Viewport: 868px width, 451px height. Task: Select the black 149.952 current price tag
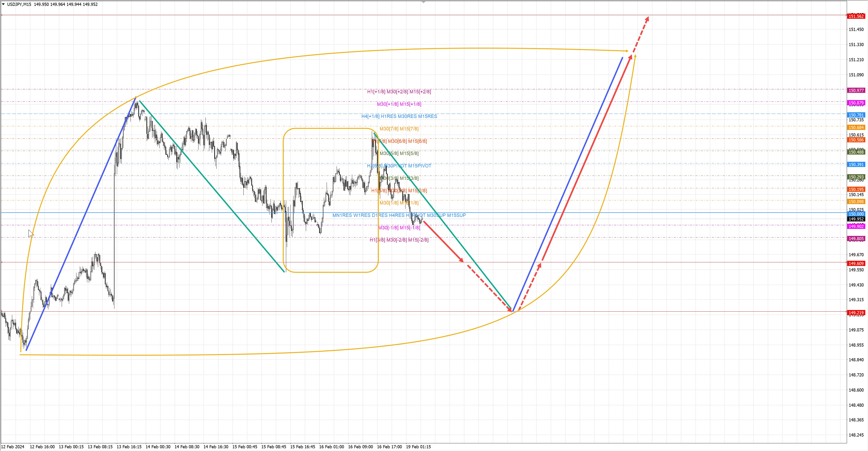[856, 219]
